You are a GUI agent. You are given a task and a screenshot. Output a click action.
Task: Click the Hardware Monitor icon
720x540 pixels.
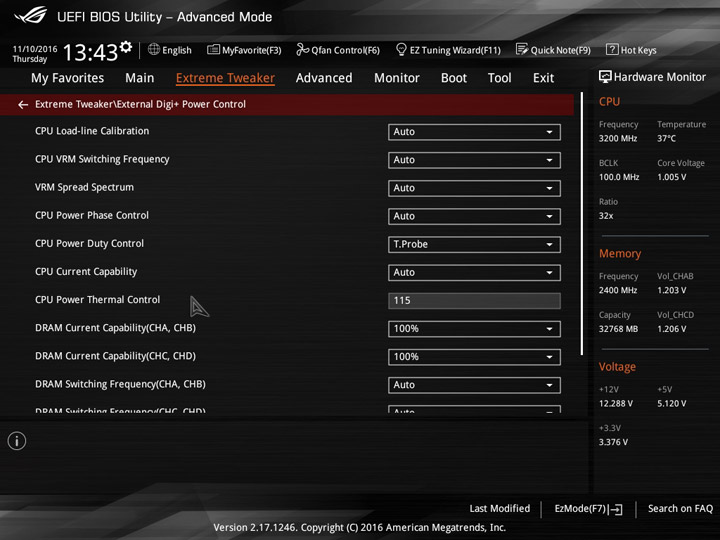pos(605,77)
